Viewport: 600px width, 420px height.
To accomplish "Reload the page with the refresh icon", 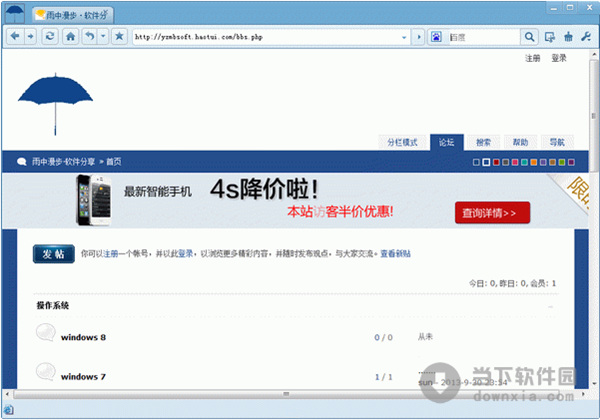I will (50, 37).
